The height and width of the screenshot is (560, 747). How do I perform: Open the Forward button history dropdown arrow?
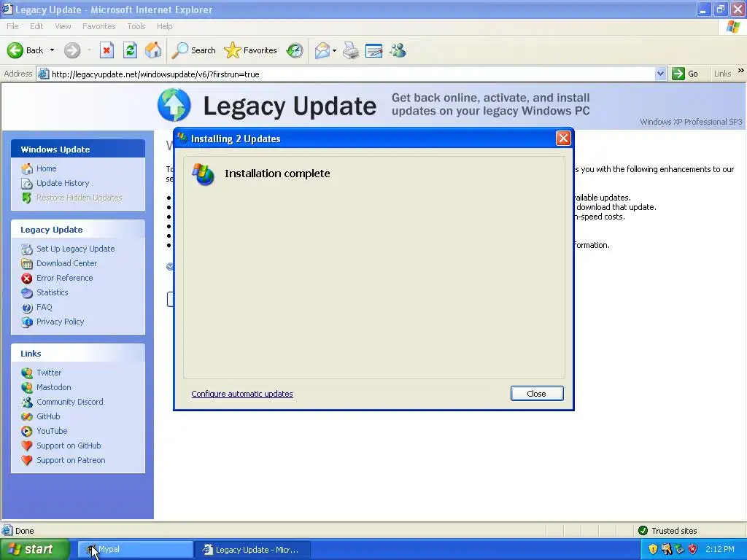click(x=89, y=50)
